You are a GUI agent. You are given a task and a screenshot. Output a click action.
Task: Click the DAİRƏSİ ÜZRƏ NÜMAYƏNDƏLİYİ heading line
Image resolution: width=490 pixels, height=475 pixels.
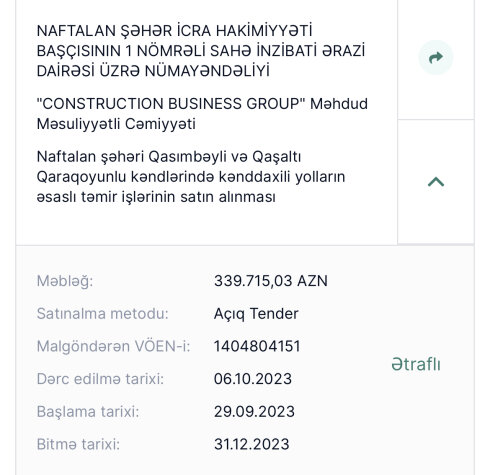153,71
